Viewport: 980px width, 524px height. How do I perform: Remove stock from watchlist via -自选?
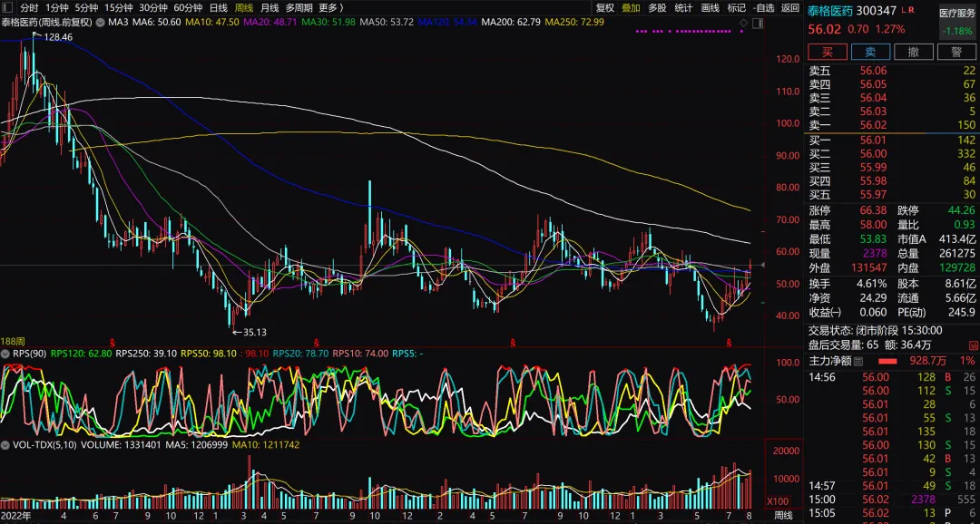764,8
